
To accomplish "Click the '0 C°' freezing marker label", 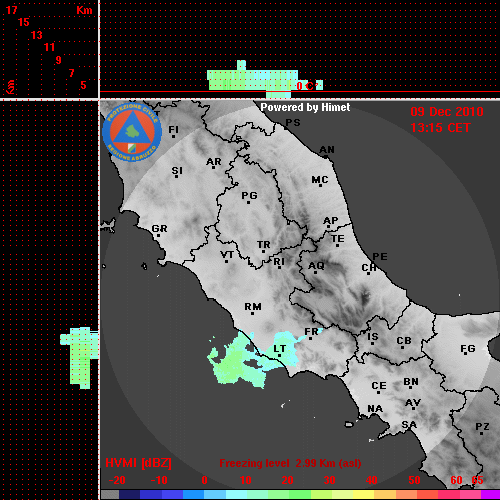I will (306, 86).
